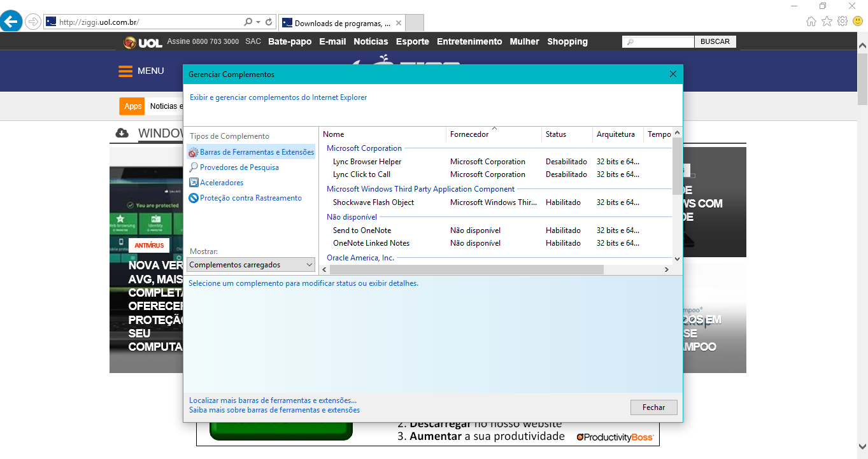The image size is (868, 459).
Task: Open the Mostrar Complementos carregados dropdown
Action: pyautogui.click(x=251, y=265)
